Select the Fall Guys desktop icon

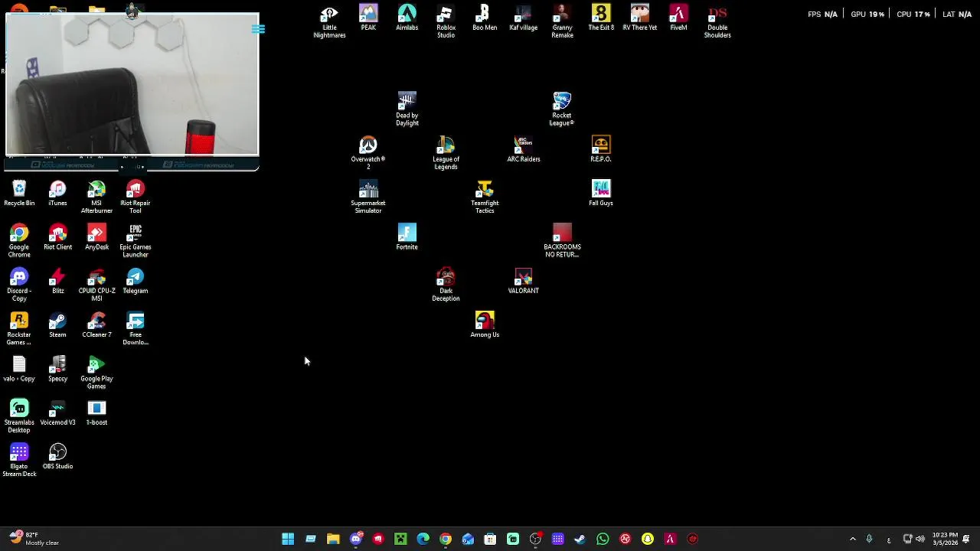601,194
